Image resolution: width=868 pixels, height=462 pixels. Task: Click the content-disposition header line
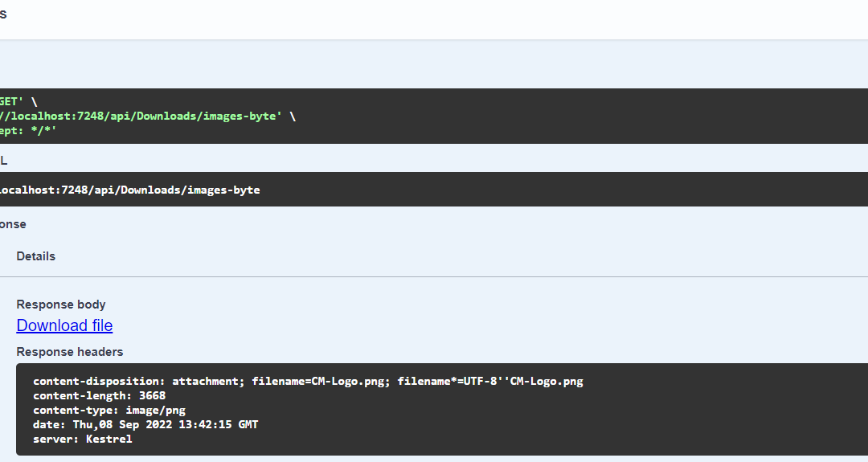[308, 381]
